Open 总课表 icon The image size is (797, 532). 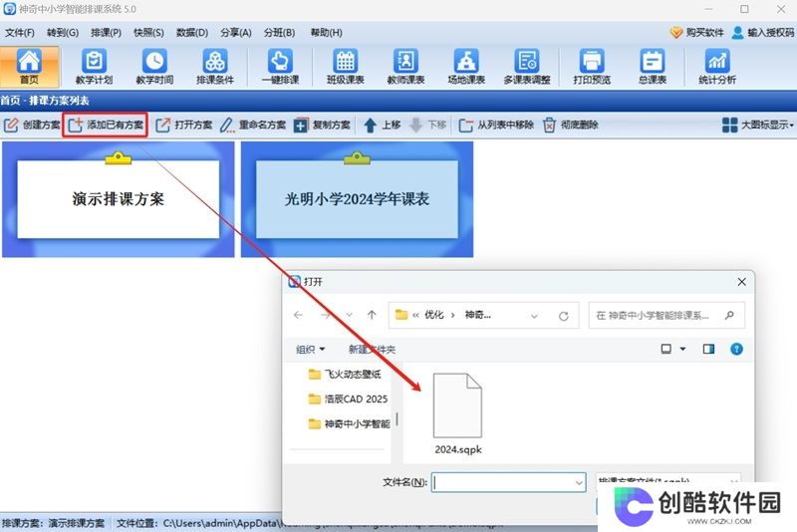(x=653, y=66)
